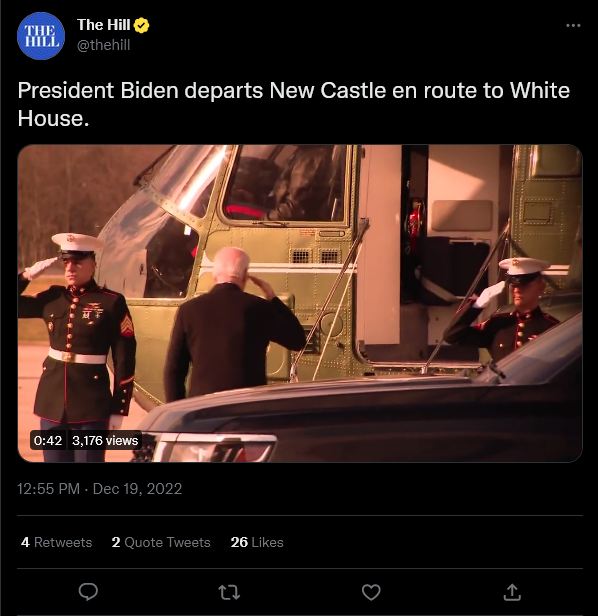This screenshot has height=616, width=598.
Task: Click the gold verified badge
Action: 141,26
